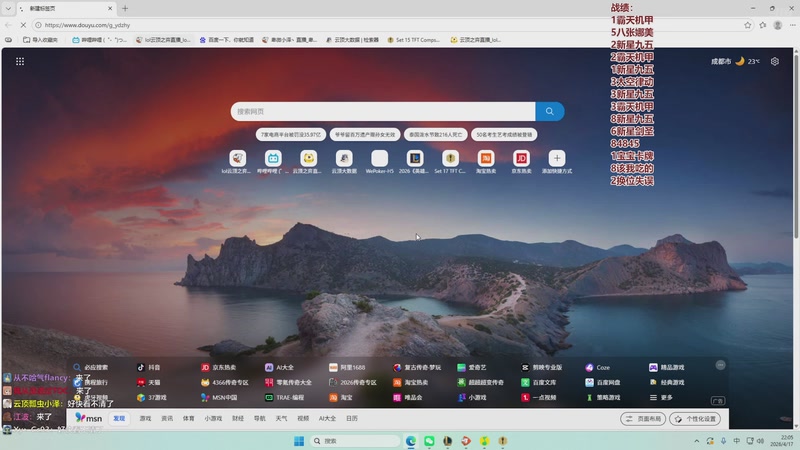Focus the web search input field
The height and width of the screenshot is (450, 800).
383,111
